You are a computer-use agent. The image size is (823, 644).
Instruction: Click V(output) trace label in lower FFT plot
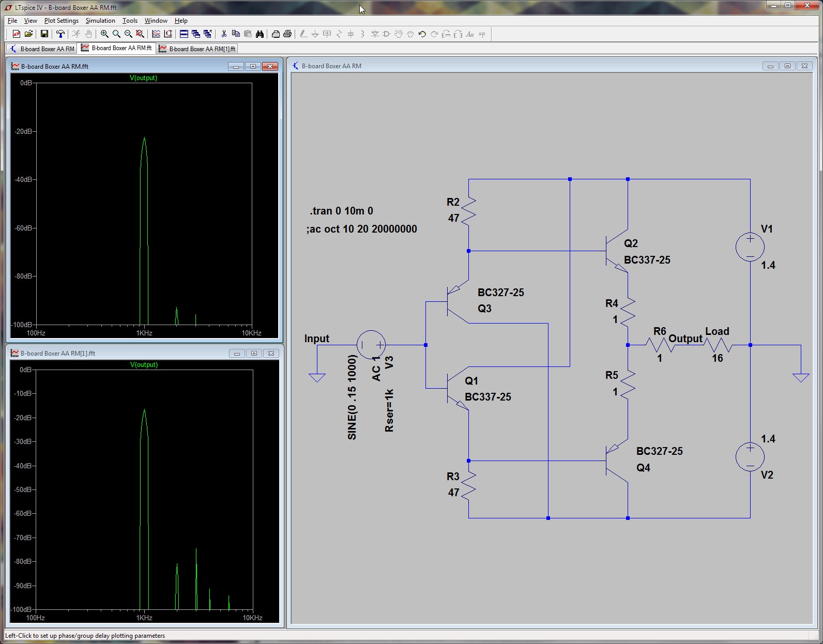pyautogui.click(x=144, y=365)
